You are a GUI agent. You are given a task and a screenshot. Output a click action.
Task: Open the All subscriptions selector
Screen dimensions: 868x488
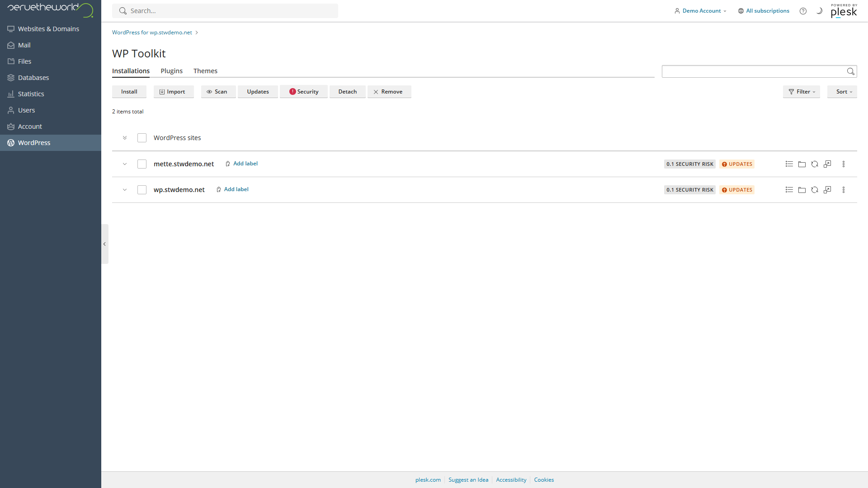tap(764, 11)
